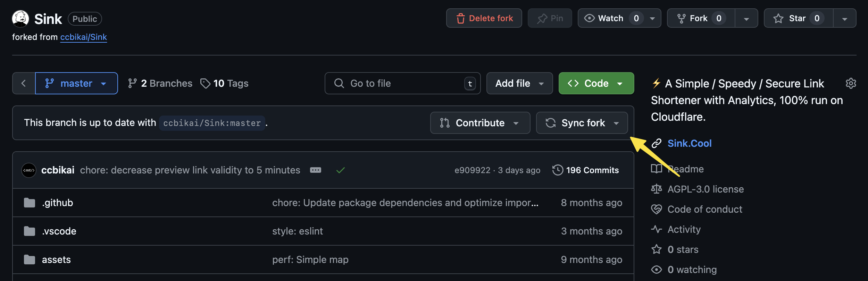Open the .github folder
Screen dimensions: 868x281
pyautogui.click(x=57, y=203)
